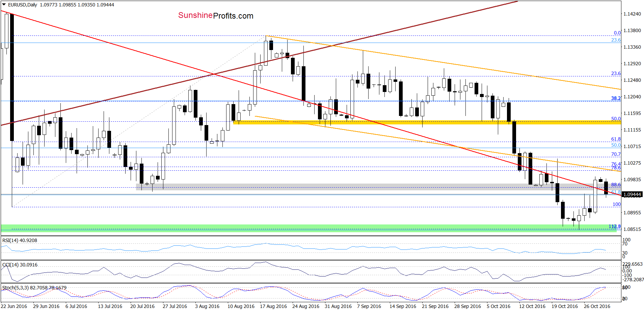Select the 1.12040 price axis label
This screenshot has width=644, height=311.
632,97
